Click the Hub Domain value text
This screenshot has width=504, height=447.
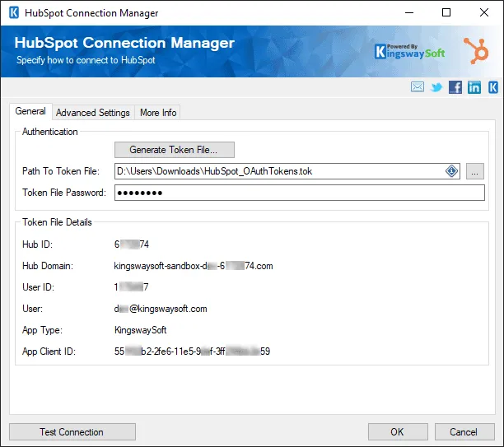coord(194,266)
